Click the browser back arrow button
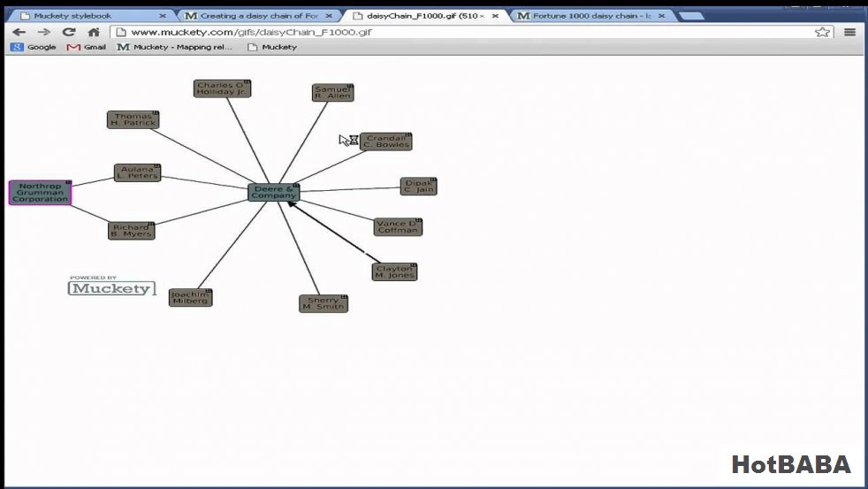The width and height of the screenshot is (868, 489). [19, 32]
